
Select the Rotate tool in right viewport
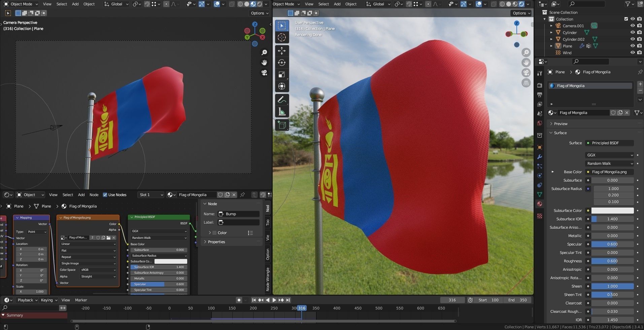[282, 63]
